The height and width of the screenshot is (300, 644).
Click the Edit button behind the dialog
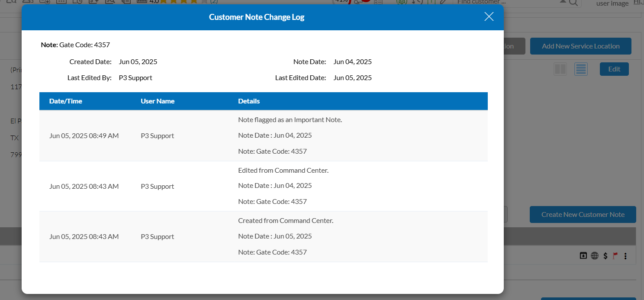pyautogui.click(x=614, y=69)
